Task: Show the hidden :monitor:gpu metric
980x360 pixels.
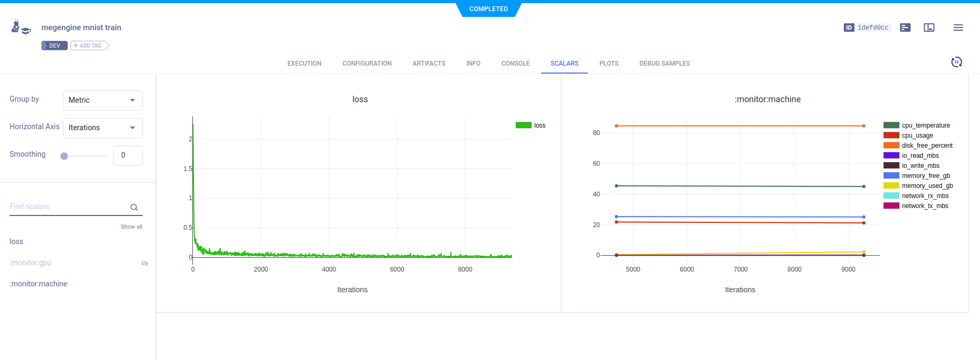Action: [x=144, y=263]
